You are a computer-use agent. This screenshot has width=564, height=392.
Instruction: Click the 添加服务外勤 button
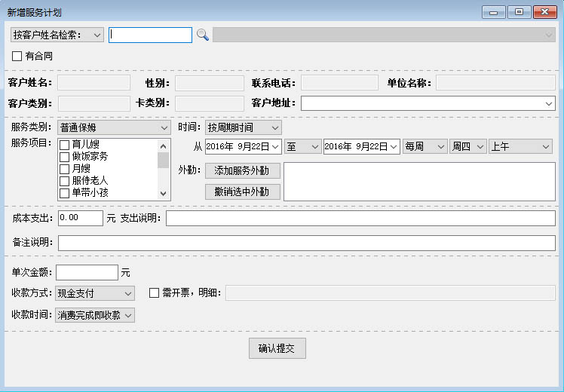242,170
